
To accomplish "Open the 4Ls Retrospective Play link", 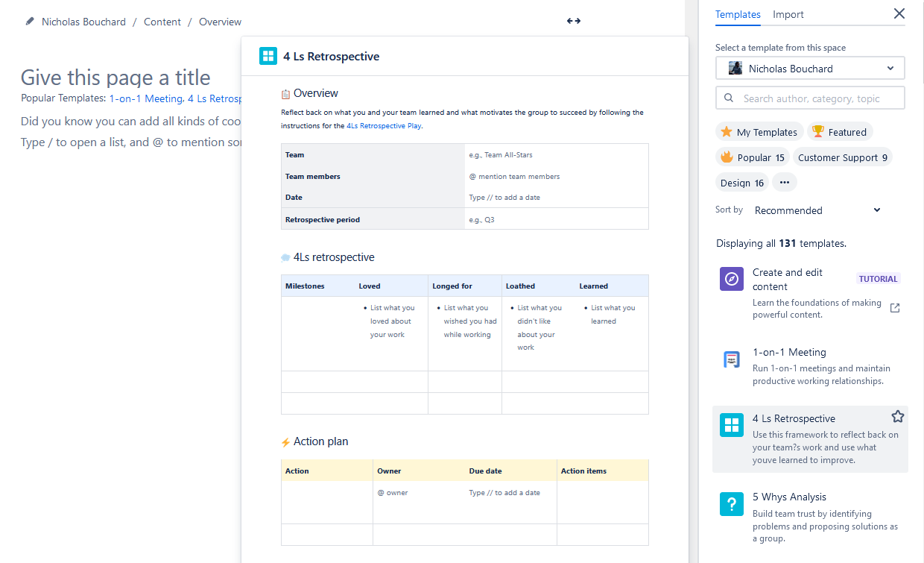I will 384,126.
